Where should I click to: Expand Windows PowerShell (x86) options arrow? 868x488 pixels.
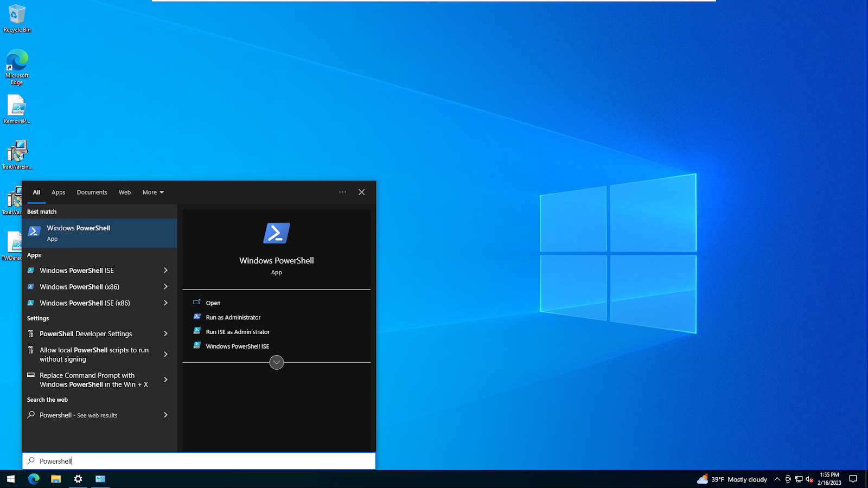point(165,286)
